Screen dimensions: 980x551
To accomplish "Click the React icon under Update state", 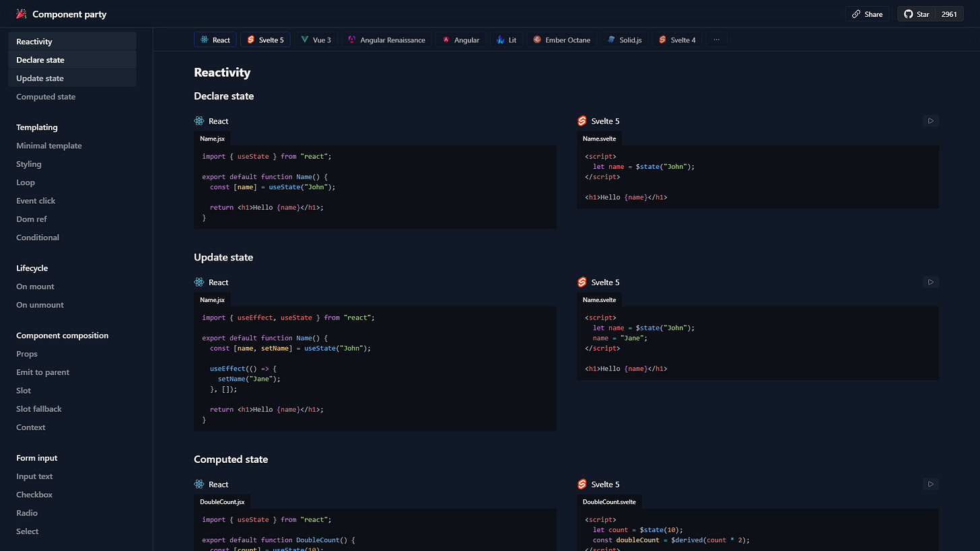I will click(x=199, y=282).
